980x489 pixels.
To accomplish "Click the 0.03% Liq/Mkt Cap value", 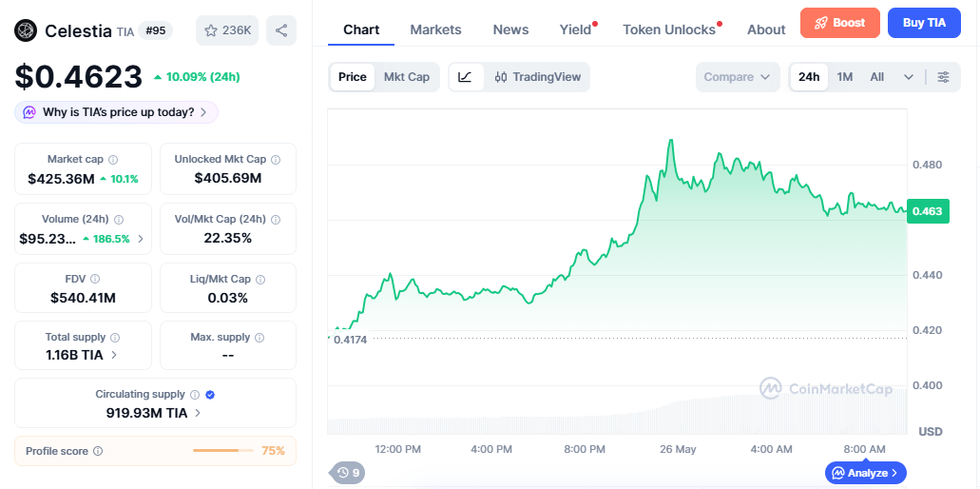I will (x=228, y=298).
